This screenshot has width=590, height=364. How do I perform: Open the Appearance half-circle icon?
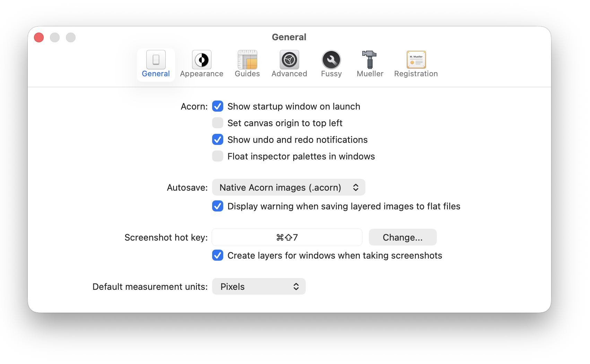[201, 60]
